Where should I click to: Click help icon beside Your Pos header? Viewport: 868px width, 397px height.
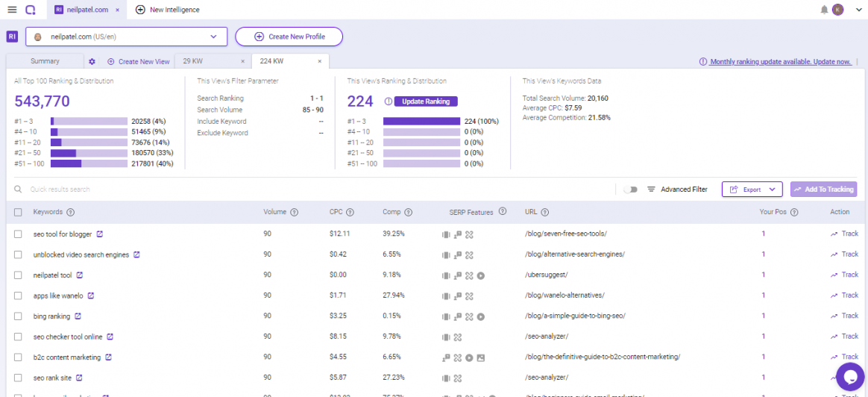(796, 212)
